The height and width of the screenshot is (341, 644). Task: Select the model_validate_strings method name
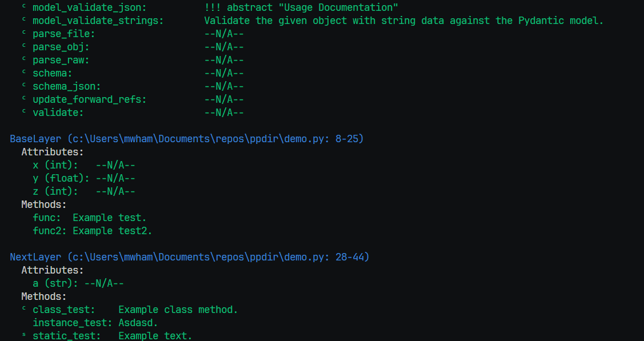pos(98,21)
